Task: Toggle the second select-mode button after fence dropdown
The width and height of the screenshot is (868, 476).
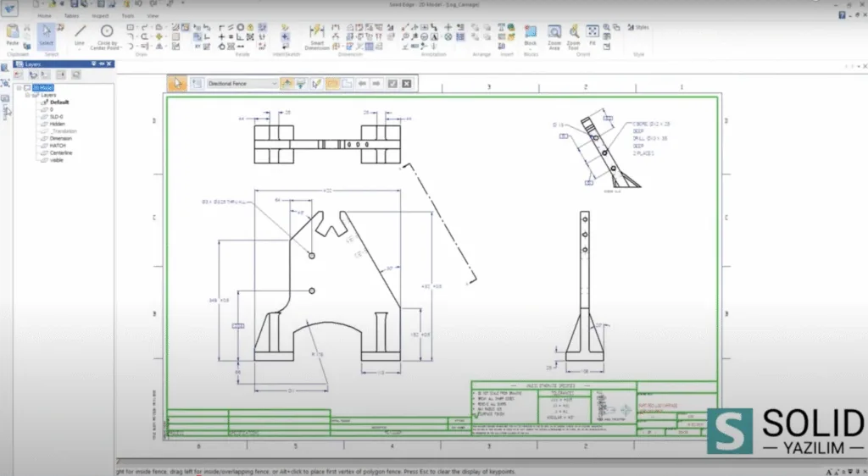Action: click(301, 84)
